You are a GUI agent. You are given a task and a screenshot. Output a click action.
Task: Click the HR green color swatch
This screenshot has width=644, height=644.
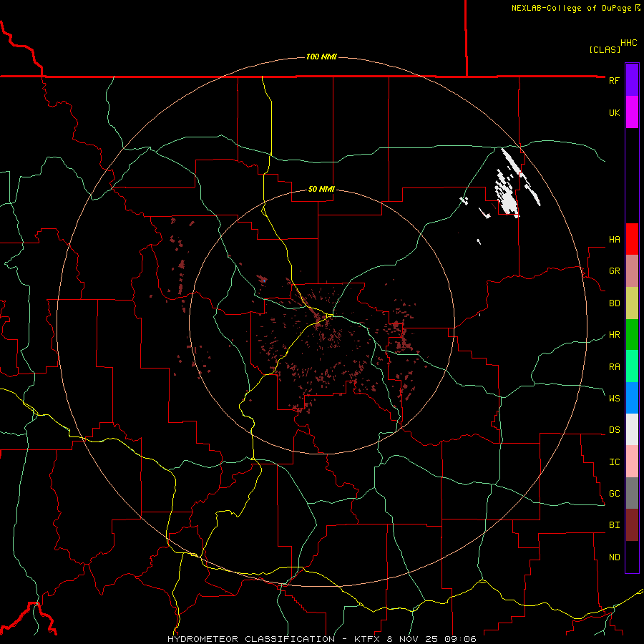pyautogui.click(x=632, y=335)
